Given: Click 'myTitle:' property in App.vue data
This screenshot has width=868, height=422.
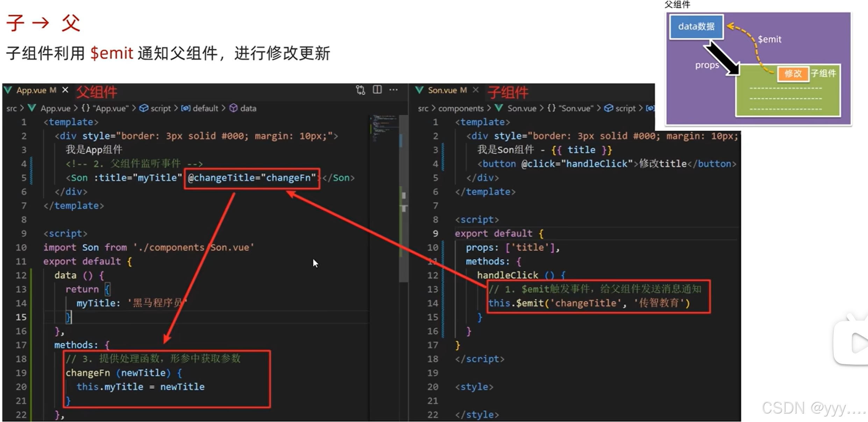Looking at the screenshot, I should [98, 303].
